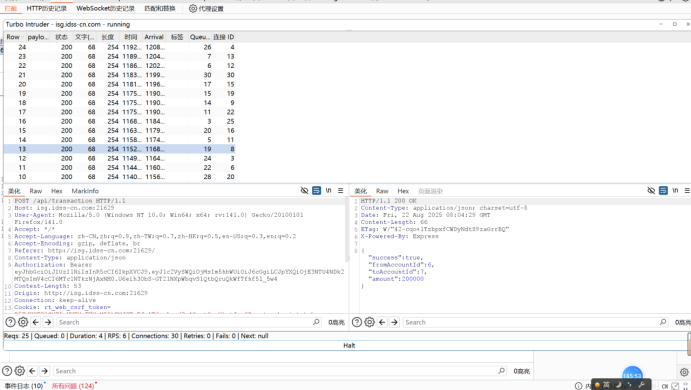Click the help icon in the bottom Burp search bar
This screenshot has width=691, height=390.
7,371
